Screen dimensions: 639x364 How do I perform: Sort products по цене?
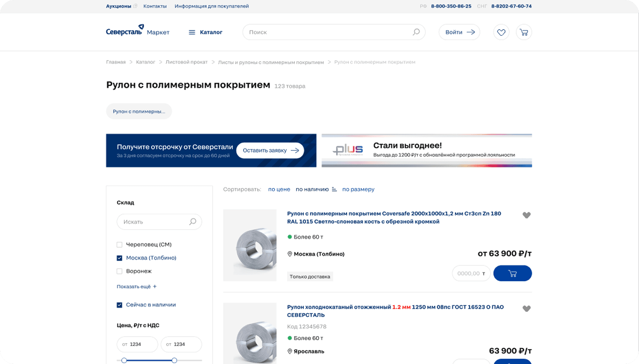[x=279, y=189]
